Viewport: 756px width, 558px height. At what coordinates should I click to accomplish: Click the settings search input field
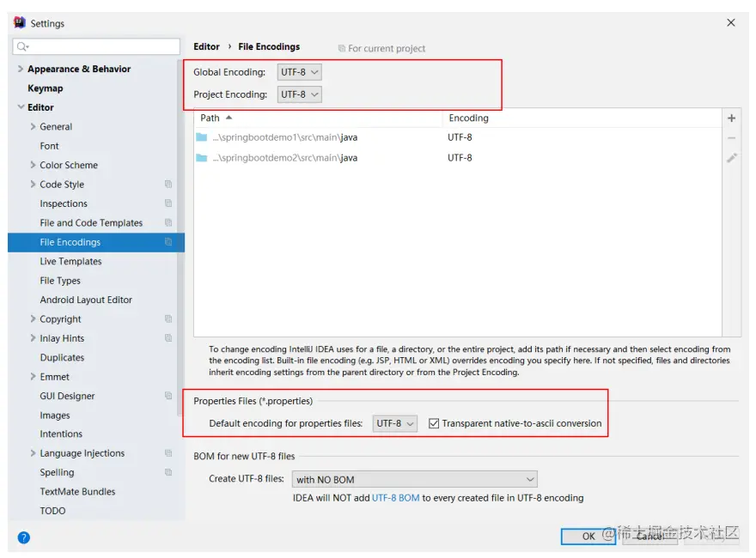[x=96, y=46]
